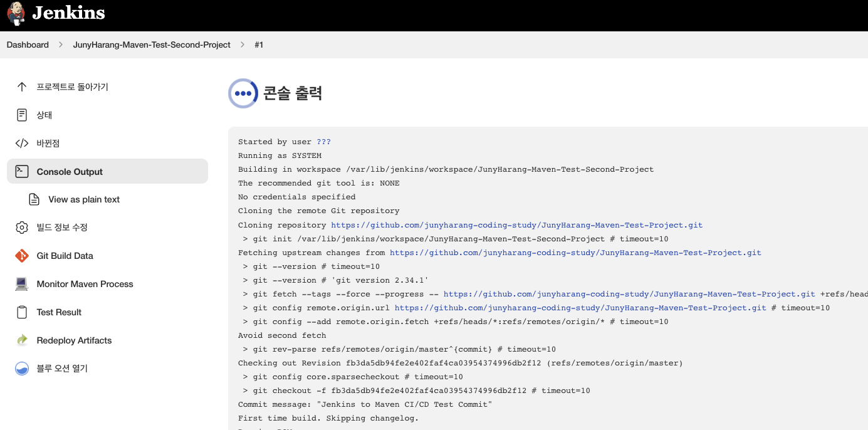Click the Console Output terminal icon
This screenshot has height=430, width=868.
22,171
